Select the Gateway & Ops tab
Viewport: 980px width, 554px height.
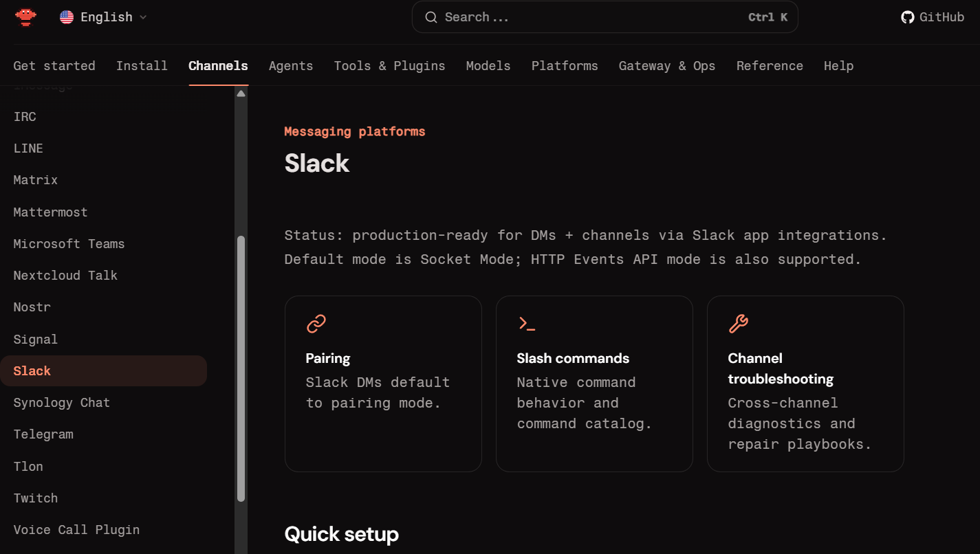667,66
